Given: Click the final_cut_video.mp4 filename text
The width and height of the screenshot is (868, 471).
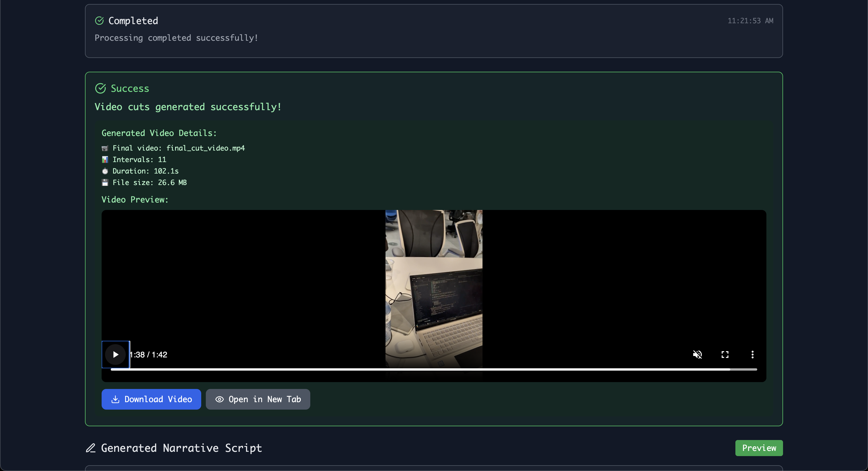Looking at the screenshot, I should (x=206, y=148).
